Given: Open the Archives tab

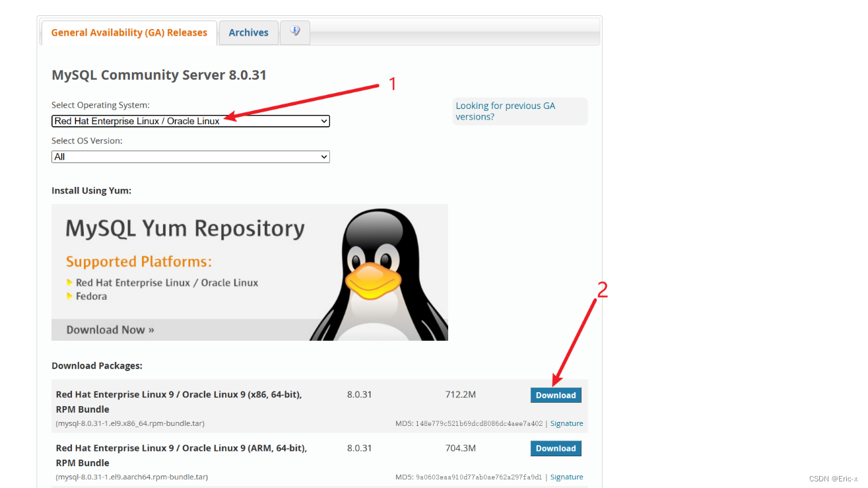Looking at the screenshot, I should click(x=248, y=32).
